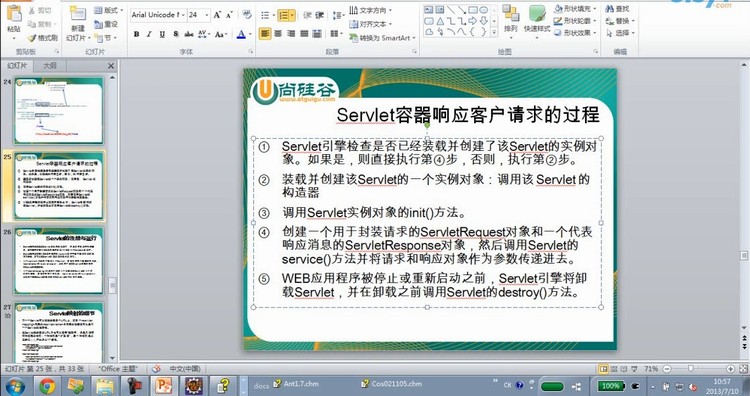Click the 转换为 SmartArt button

click(x=382, y=38)
